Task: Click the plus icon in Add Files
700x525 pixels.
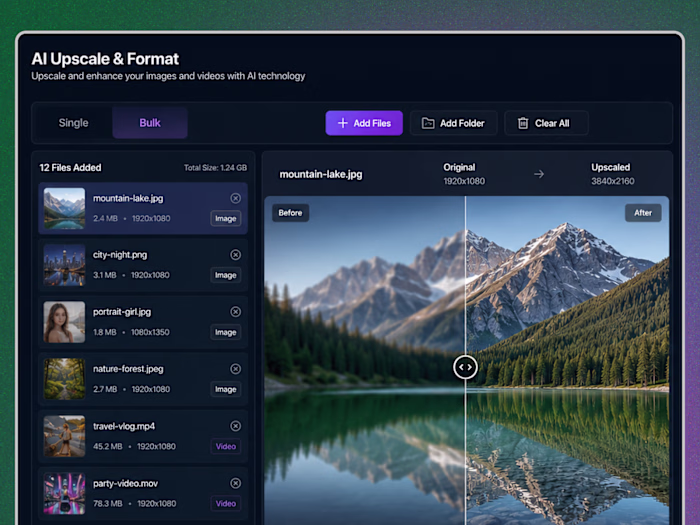Action: (x=342, y=123)
